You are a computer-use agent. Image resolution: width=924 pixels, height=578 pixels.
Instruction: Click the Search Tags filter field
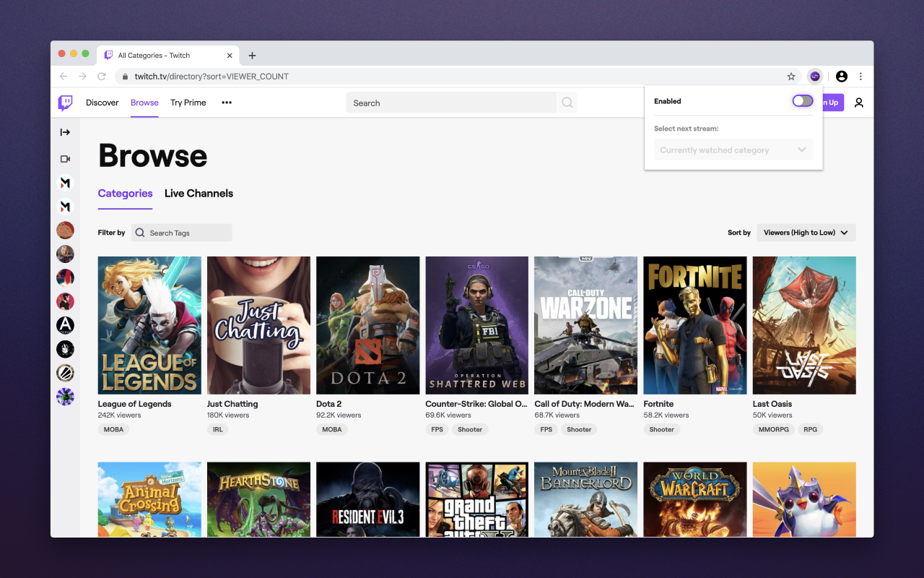[x=182, y=233]
